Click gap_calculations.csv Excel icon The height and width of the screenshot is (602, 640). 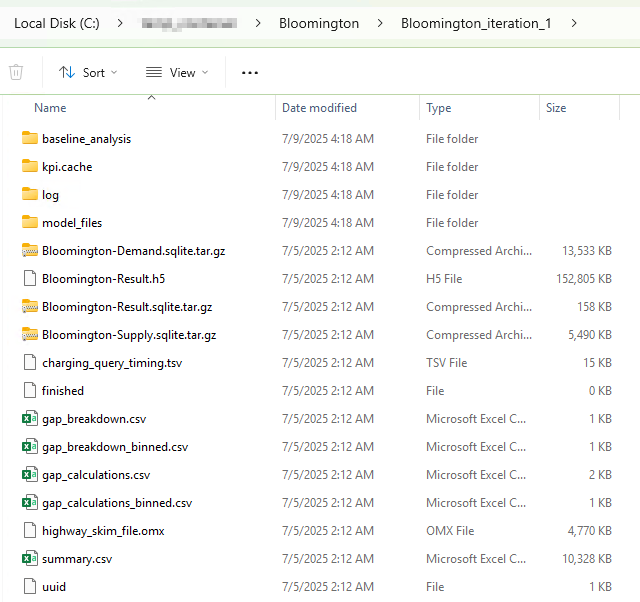[30, 474]
